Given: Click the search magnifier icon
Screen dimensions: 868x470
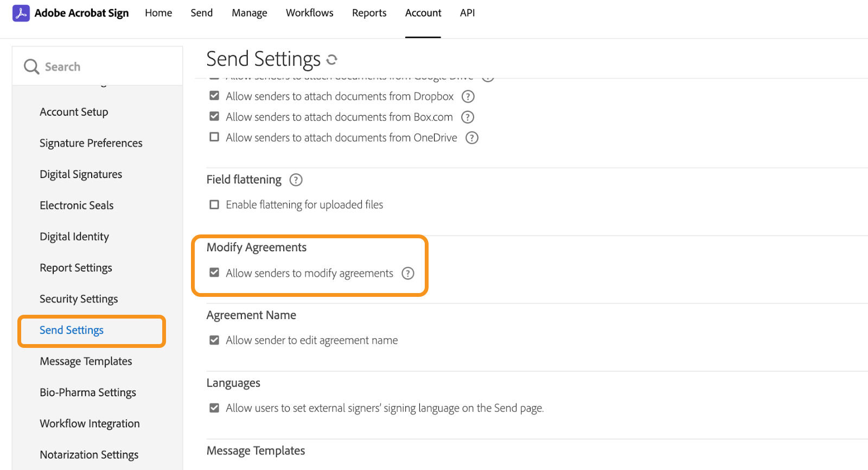Looking at the screenshot, I should [x=31, y=67].
